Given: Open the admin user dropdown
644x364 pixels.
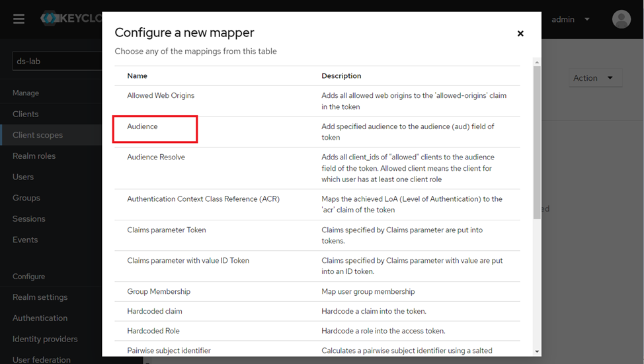Looking at the screenshot, I should tap(570, 19).
